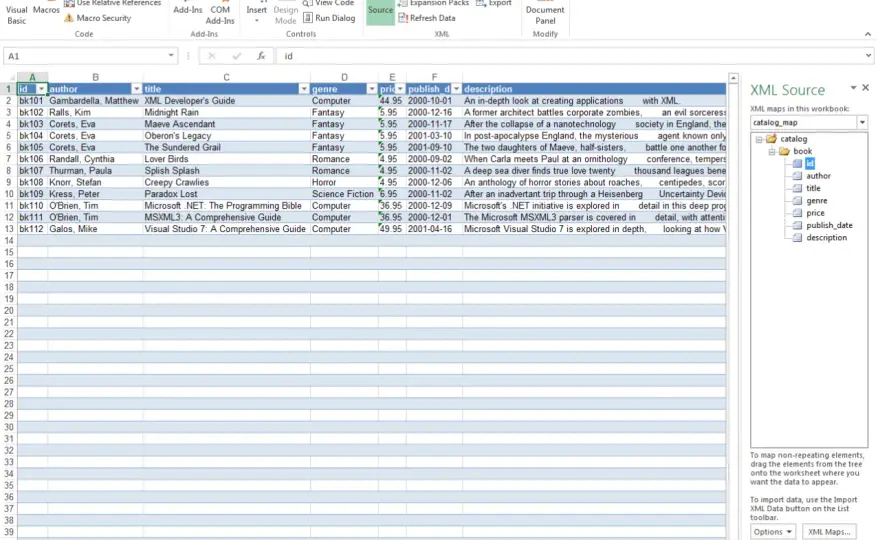Click the Insert Function fx icon
880x540 pixels.
tap(261, 56)
